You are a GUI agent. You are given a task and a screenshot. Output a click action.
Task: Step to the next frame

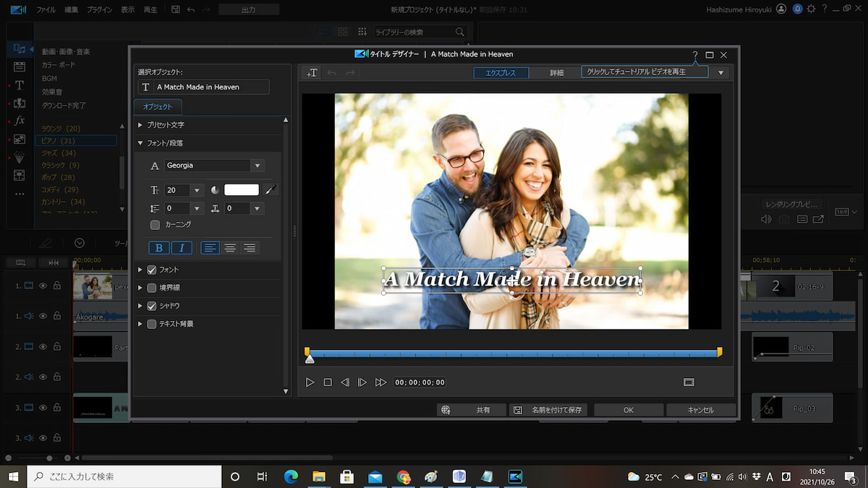(362, 382)
